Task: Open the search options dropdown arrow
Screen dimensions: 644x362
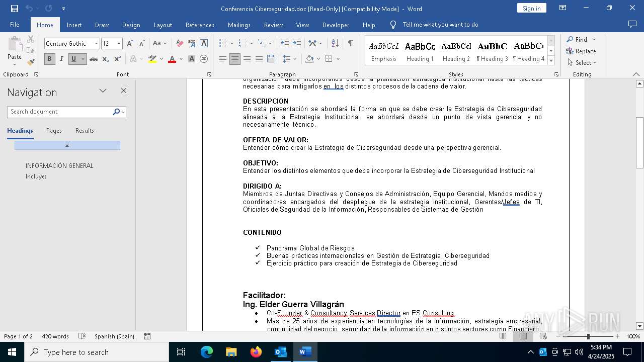Action: [123, 112]
